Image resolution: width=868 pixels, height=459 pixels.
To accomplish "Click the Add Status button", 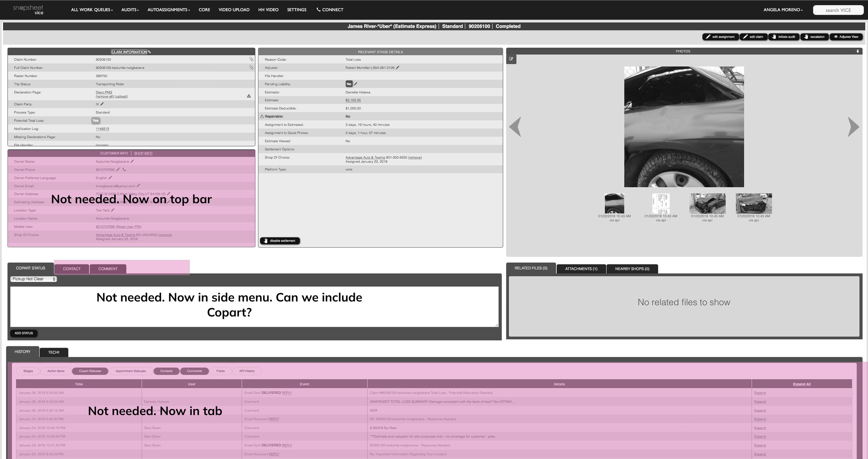I will click(24, 333).
